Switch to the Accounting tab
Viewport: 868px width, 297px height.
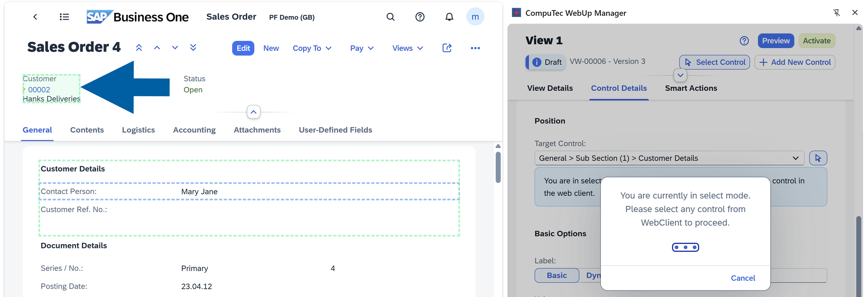coord(194,130)
